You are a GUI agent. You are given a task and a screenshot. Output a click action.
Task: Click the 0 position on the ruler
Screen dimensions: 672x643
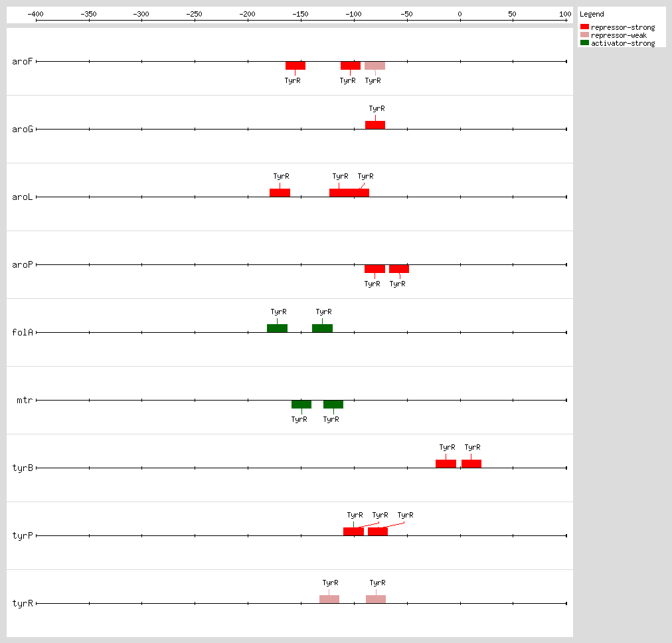click(x=460, y=14)
